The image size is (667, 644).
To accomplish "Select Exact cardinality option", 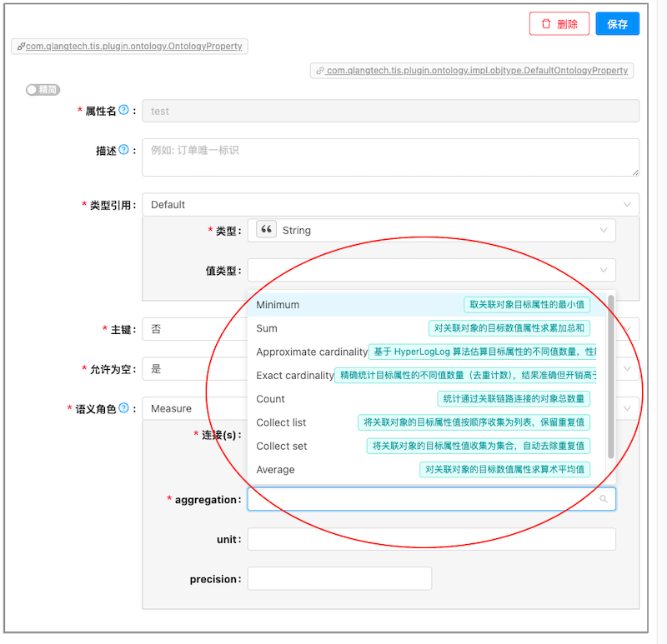I will coord(426,376).
